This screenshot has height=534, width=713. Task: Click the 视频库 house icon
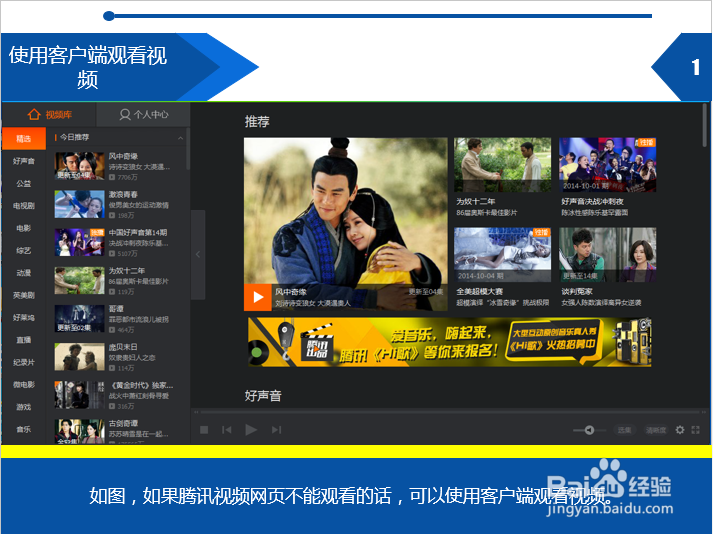(x=34, y=114)
